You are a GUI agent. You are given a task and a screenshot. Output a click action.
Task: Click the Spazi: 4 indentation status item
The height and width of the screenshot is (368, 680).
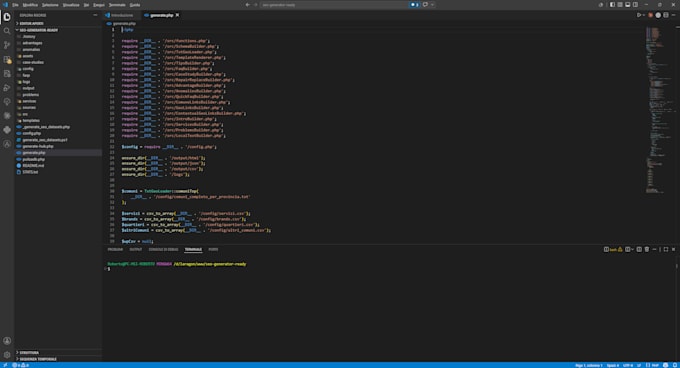click(x=613, y=365)
